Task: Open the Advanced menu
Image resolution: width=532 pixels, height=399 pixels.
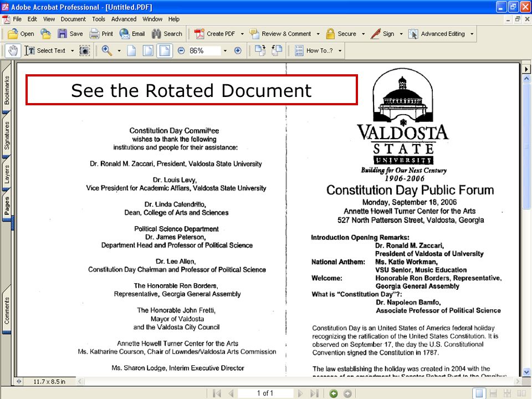Action: 124,19
